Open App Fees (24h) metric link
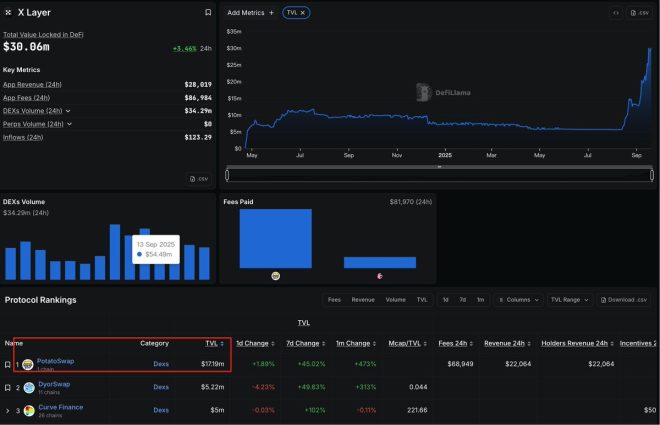This screenshot has height=425, width=660. coord(26,98)
